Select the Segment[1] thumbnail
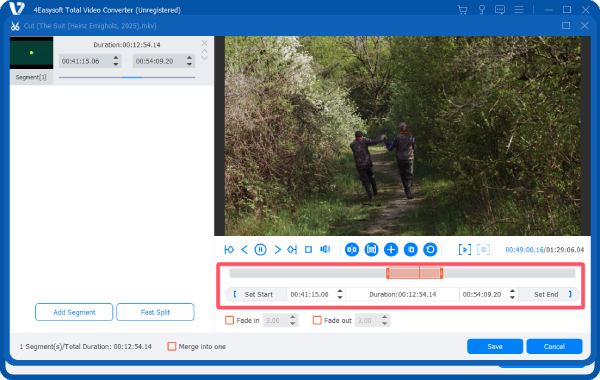The height and width of the screenshot is (380, 600). 31,53
